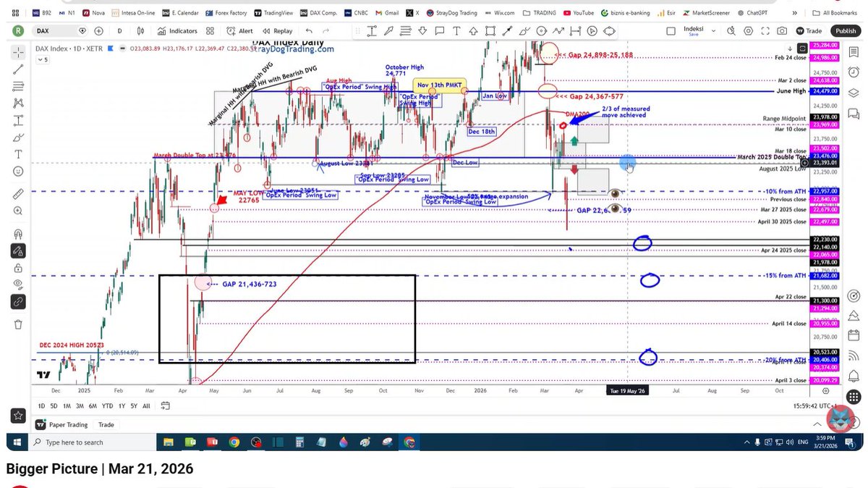Select the text tool in left toolbar
Image resolution: width=868 pixels, height=488 pixels.
pyautogui.click(x=18, y=154)
